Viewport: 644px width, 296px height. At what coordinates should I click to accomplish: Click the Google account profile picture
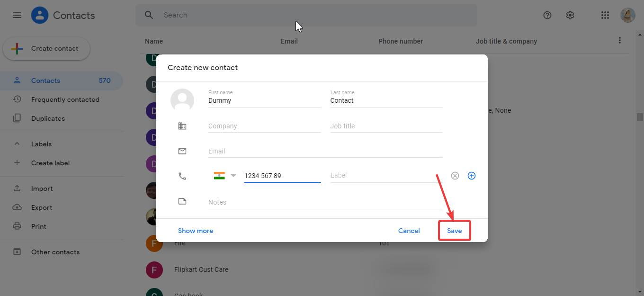628,15
